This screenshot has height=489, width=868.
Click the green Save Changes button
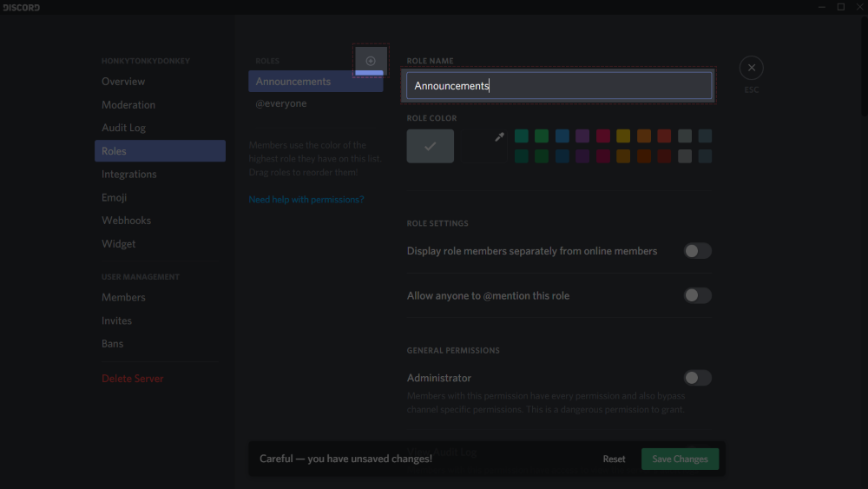(680, 459)
